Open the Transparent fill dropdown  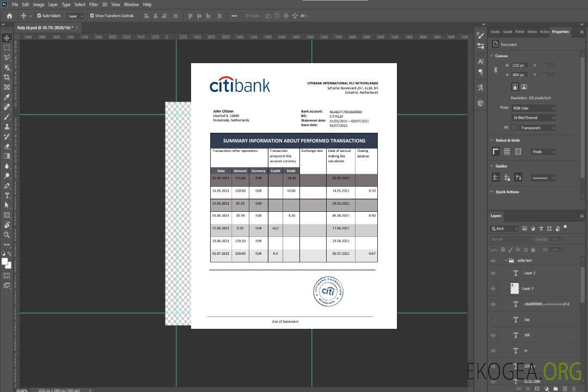coord(537,128)
